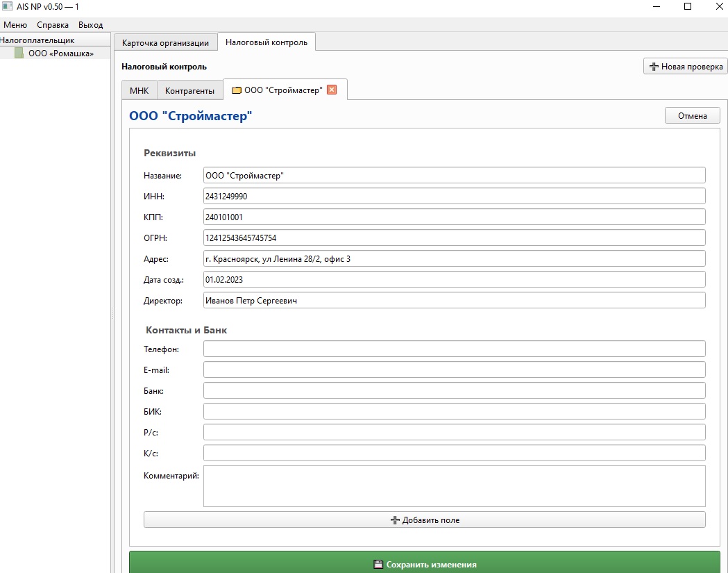The height and width of the screenshot is (573, 728).
Task: Click the green icon beside ООО «Ромашка»
Action: tap(19, 53)
